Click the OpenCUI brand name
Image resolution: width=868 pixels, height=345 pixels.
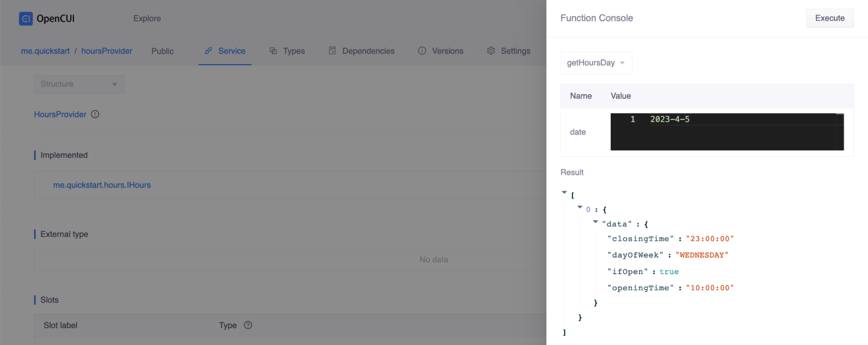coord(56,19)
